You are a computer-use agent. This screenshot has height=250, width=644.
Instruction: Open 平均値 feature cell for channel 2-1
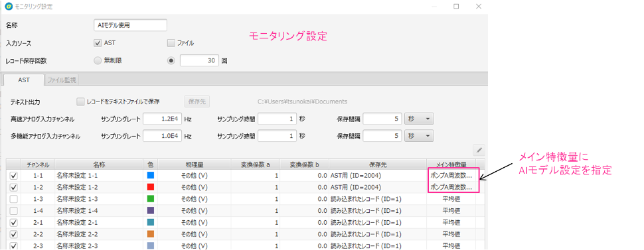[451, 223]
